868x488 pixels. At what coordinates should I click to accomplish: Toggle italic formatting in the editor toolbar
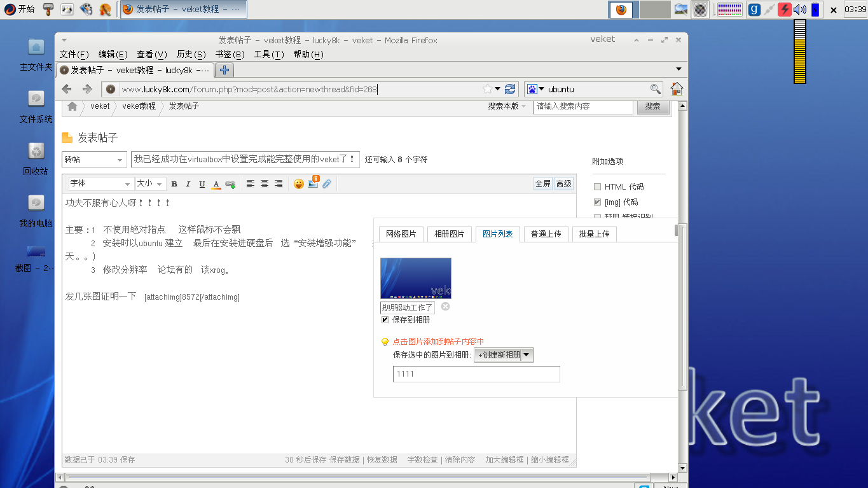coord(188,184)
